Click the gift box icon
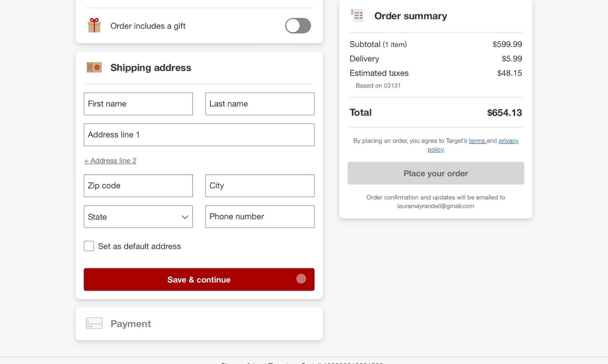This screenshot has height=364, width=608. (94, 26)
